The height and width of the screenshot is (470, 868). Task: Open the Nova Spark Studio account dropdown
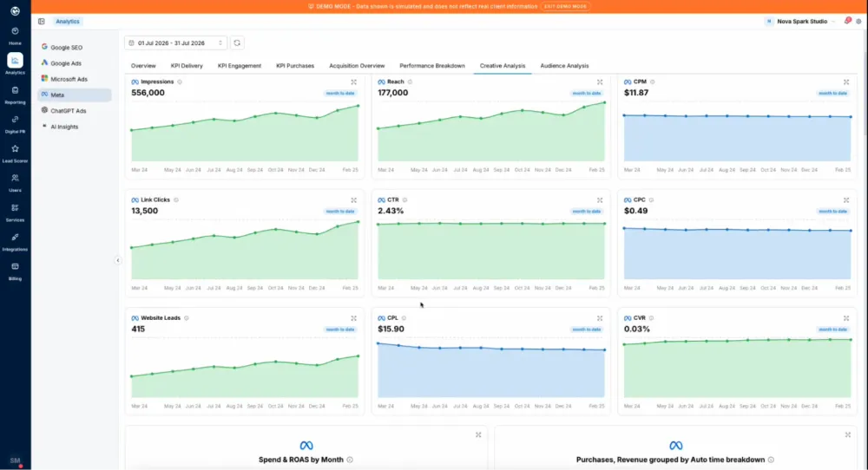click(800, 22)
